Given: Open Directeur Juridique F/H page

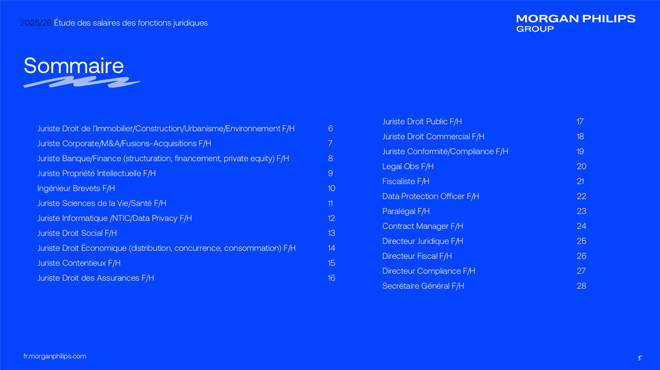Looking at the screenshot, I should tap(423, 241).
